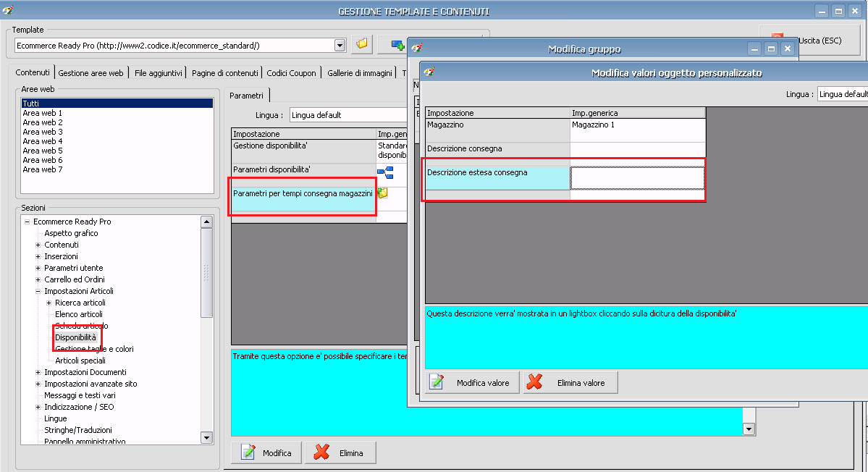Open the Gallerie di immagini tab
The width and height of the screenshot is (868, 472).
(x=360, y=73)
